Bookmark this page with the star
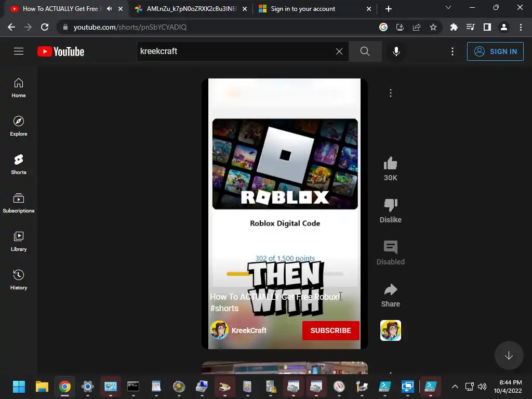Screen dimensions: 532x399 pyautogui.click(x=433, y=27)
